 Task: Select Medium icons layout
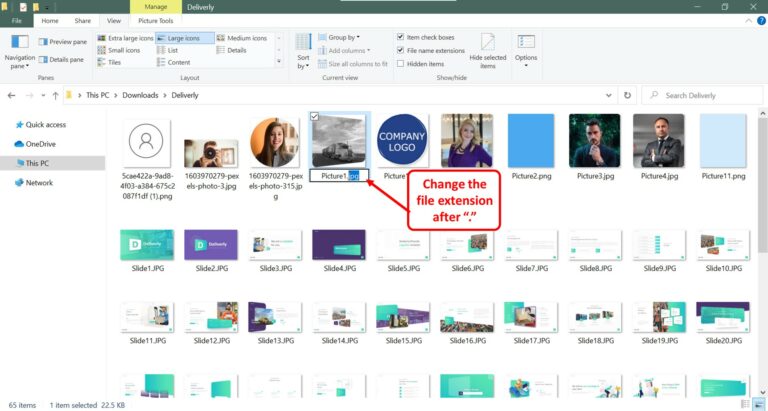click(242, 38)
